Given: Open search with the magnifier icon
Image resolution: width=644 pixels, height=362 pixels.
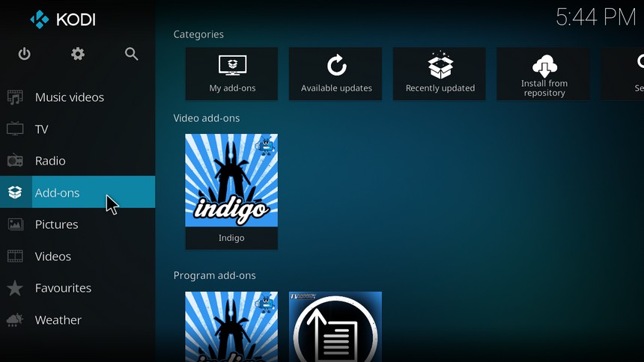Looking at the screenshot, I should click(132, 54).
